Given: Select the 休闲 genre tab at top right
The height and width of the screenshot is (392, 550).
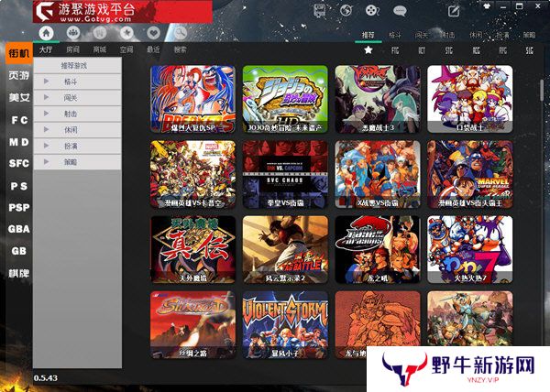Looking at the screenshot, I should 476,35.
